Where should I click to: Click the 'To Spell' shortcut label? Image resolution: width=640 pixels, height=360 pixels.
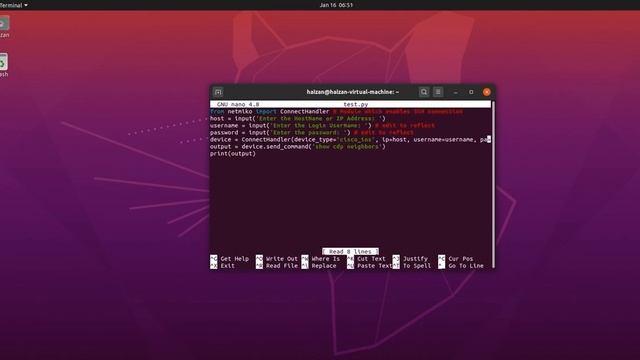click(417, 266)
